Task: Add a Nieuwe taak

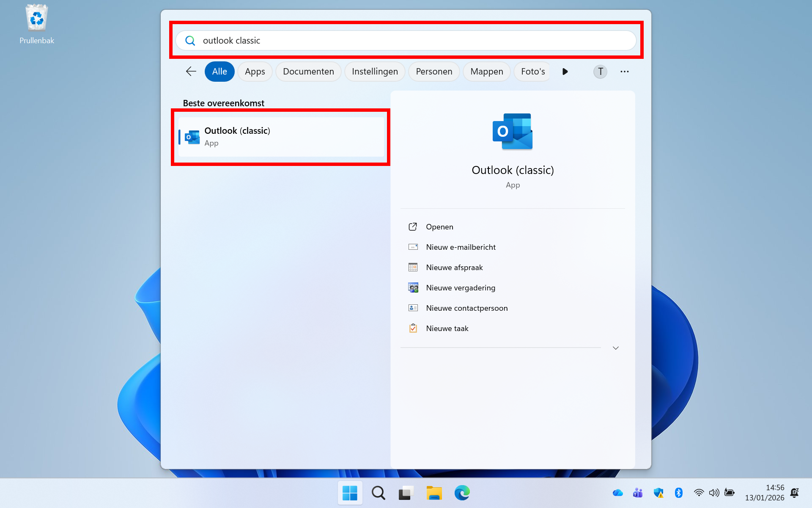Action: click(447, 329)
